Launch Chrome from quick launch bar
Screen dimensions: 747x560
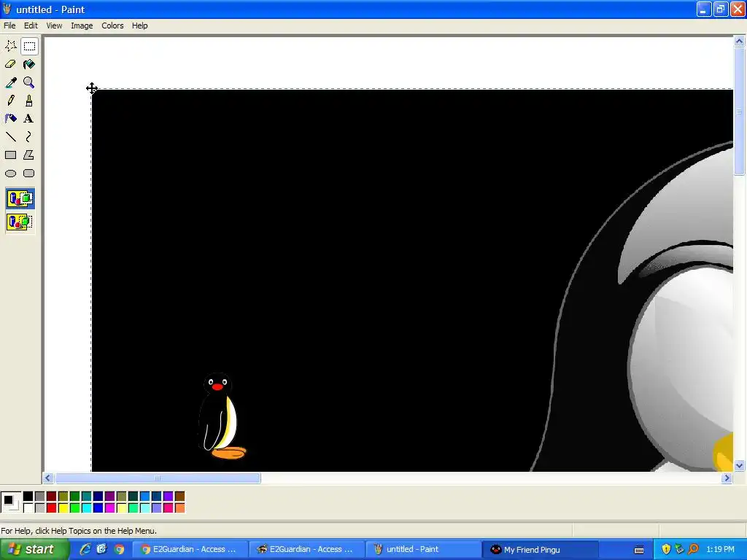119,550
